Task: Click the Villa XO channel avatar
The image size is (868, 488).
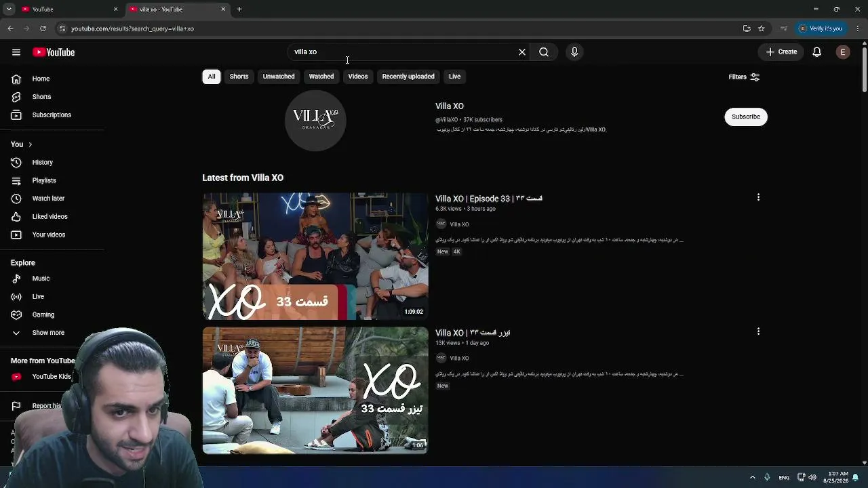Action: coord(315,120)
